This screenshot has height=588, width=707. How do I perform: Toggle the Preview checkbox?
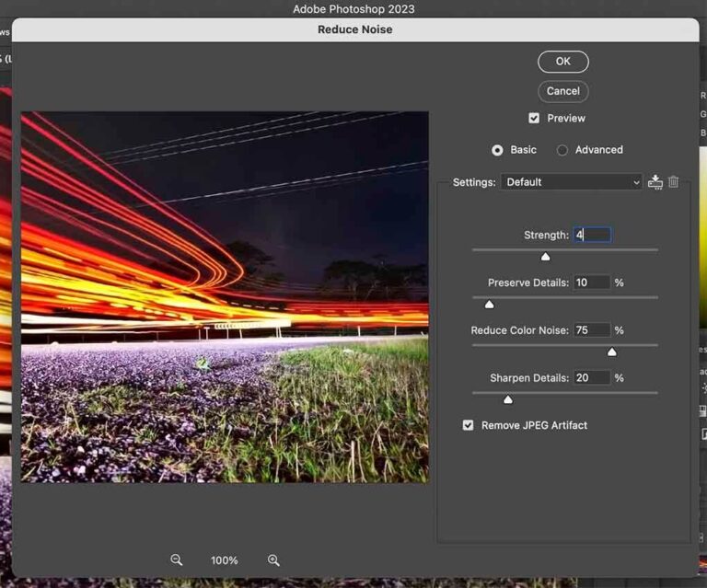pyautogui.click(x=534, y=118)
